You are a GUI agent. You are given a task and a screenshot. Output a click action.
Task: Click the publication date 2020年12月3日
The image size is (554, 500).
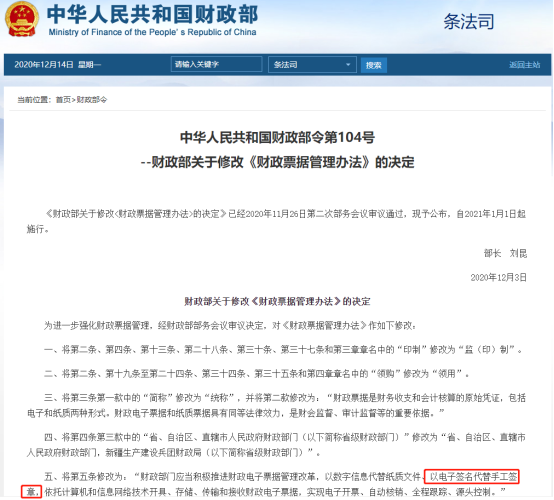tap(498, 277)
